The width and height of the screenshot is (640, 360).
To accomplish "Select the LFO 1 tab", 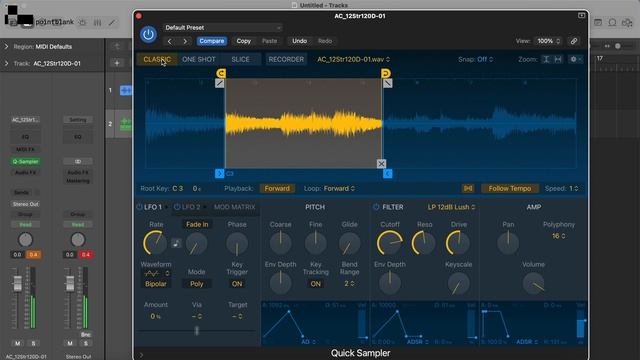I will click(x=153, y=207).
